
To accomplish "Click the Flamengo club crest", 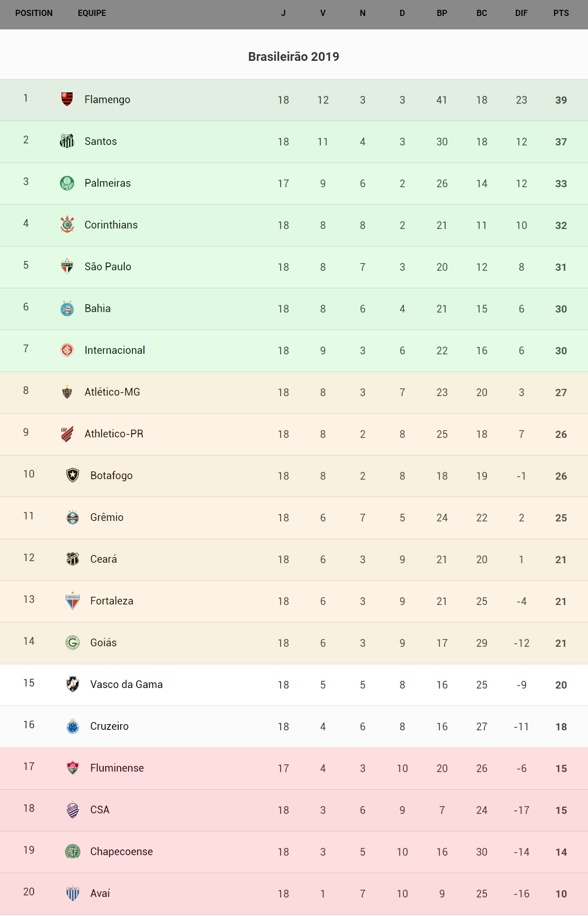I will coord(67,99).
